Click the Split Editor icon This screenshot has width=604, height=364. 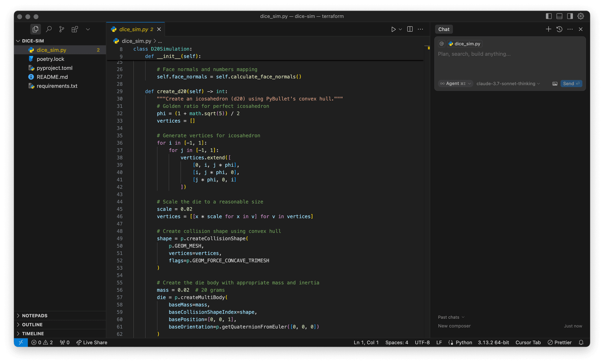tap(410, 29)
